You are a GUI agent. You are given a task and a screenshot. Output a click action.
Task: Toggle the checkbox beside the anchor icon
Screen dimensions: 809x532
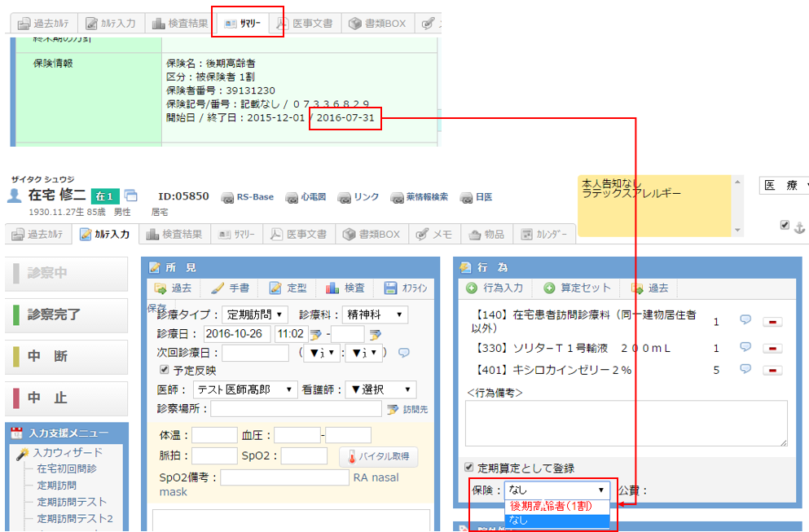(785, 225)
